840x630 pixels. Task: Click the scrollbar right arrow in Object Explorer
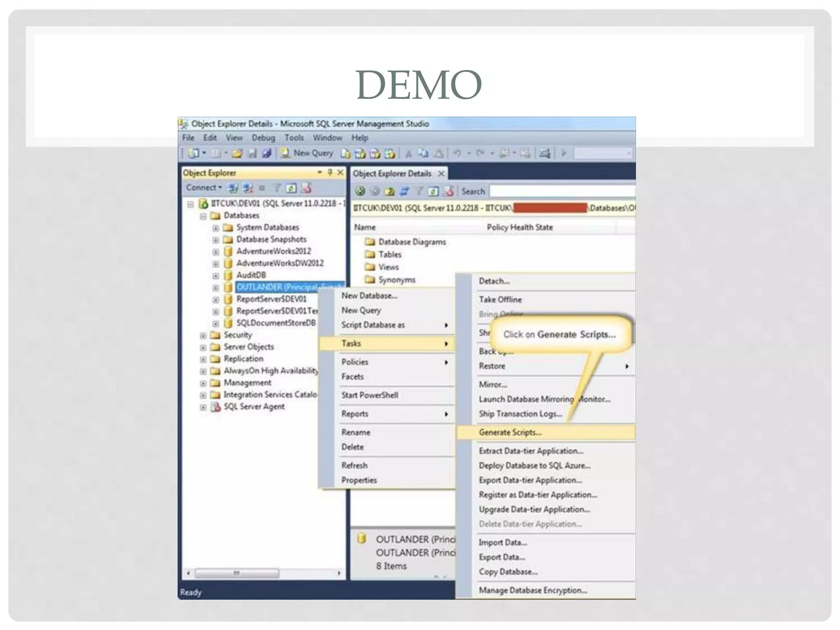coord(339,573)
